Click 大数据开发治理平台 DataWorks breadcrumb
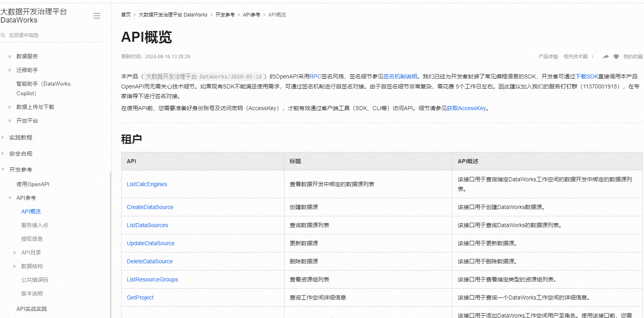The width and height of the screenshot is (644, 318). 173,15
